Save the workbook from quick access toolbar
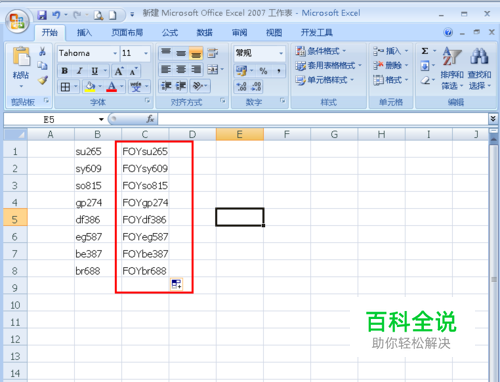 42,15
